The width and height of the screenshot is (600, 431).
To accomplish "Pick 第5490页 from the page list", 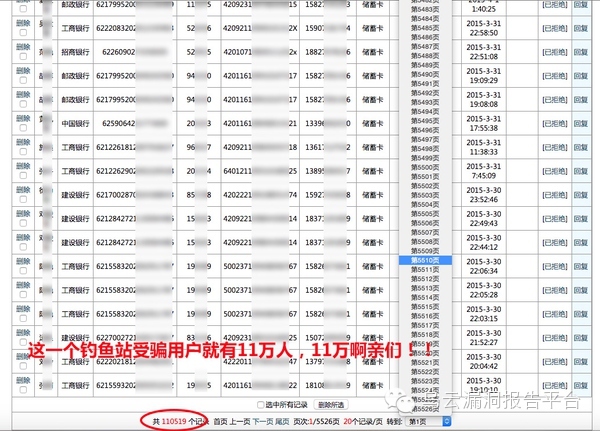I will pyautogui.click(x=425, y=74).
